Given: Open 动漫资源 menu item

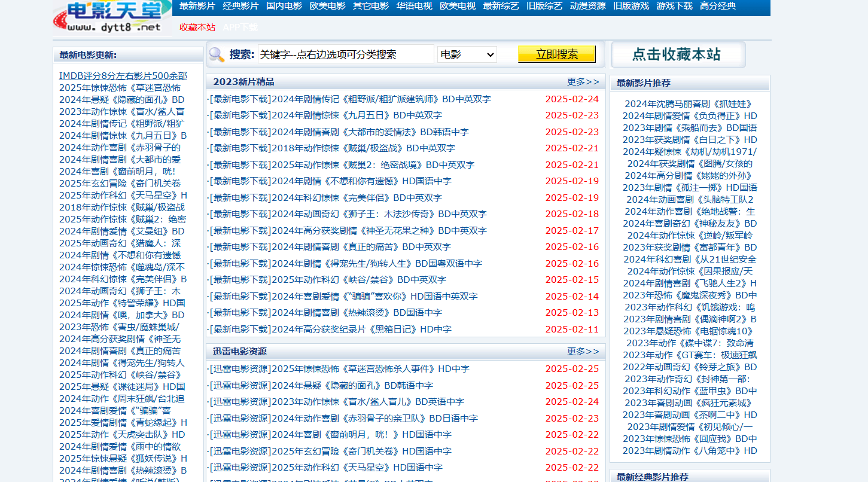Looking at the screenshot, I should [587, 6].
